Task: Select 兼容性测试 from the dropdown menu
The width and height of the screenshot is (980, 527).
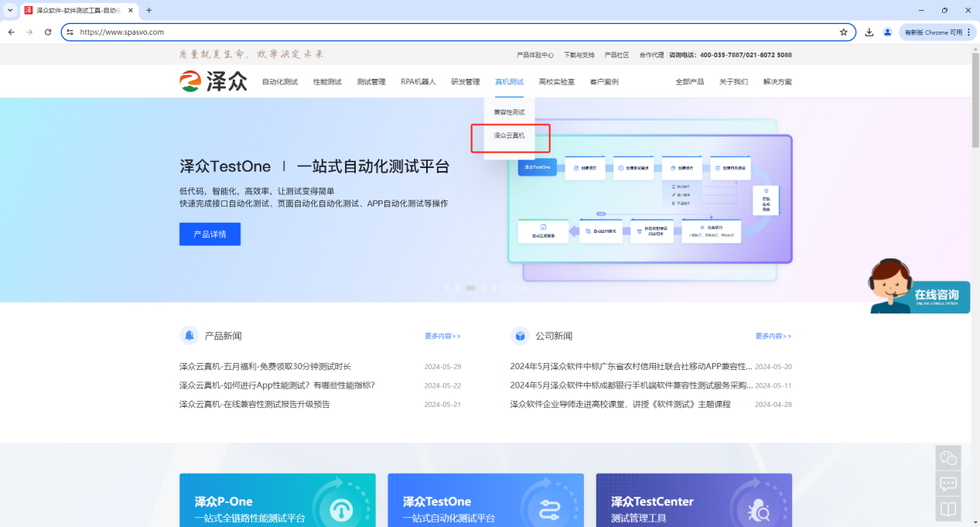Action: pos(509,112)
